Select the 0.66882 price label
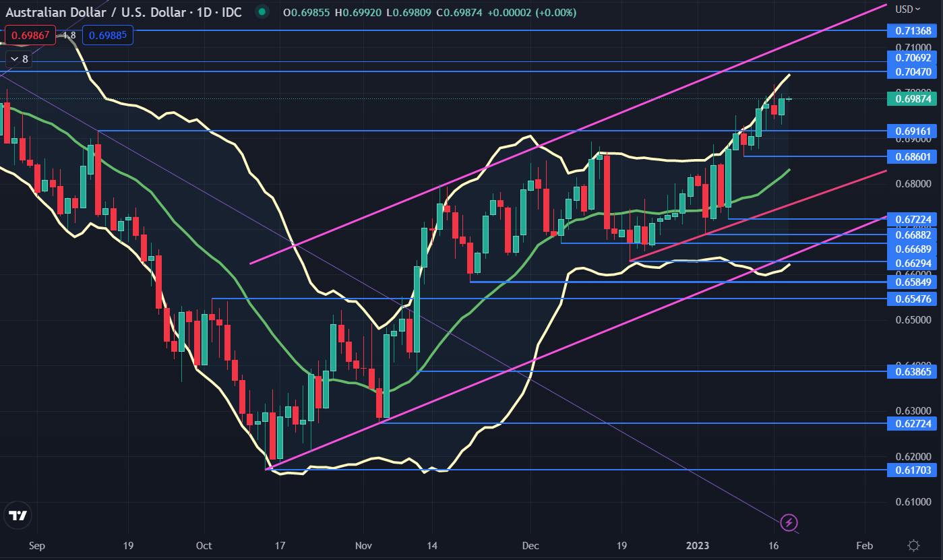 tap(913, 235)
